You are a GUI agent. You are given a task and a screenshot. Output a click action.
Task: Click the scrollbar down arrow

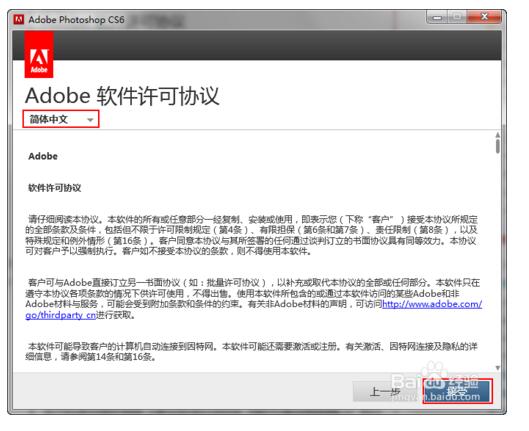pos(498,368)
